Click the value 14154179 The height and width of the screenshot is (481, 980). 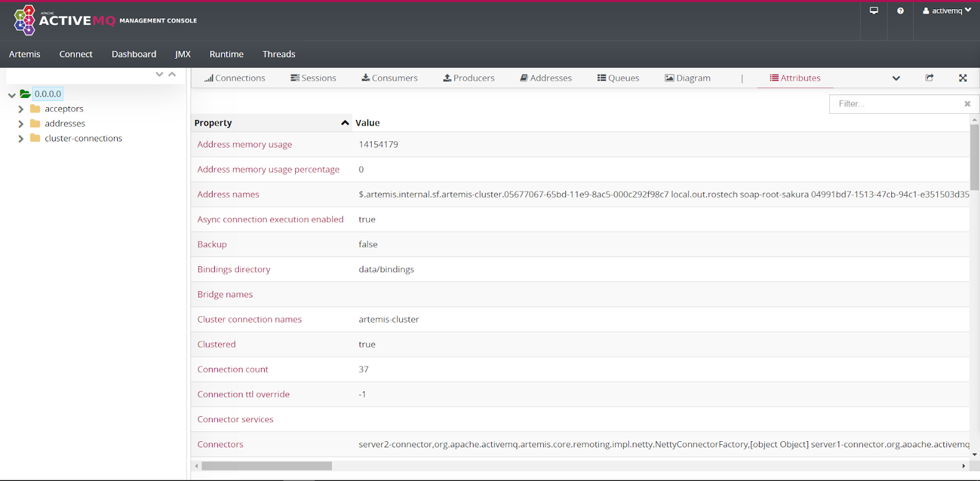(x=379, y=144)
